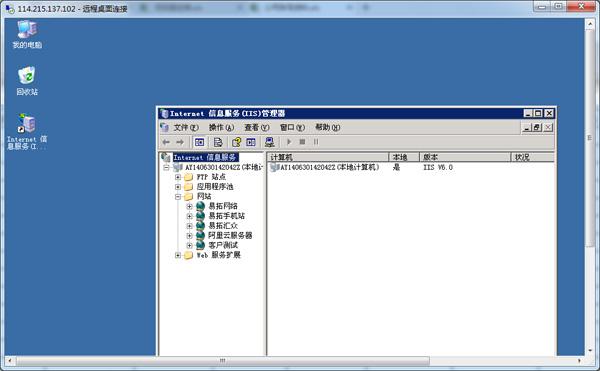Viewport: 600px width, 371px height.
Task: Select 客户测试 site in tree
Action: tap(223, 245)
